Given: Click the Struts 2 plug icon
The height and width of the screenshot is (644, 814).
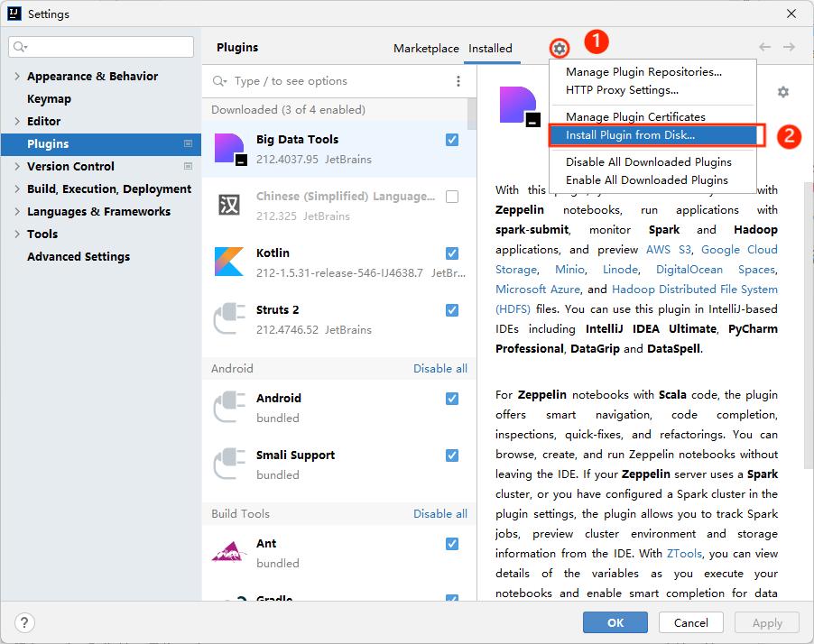Looking at the screenshot, I should click(x=229, y=318).
